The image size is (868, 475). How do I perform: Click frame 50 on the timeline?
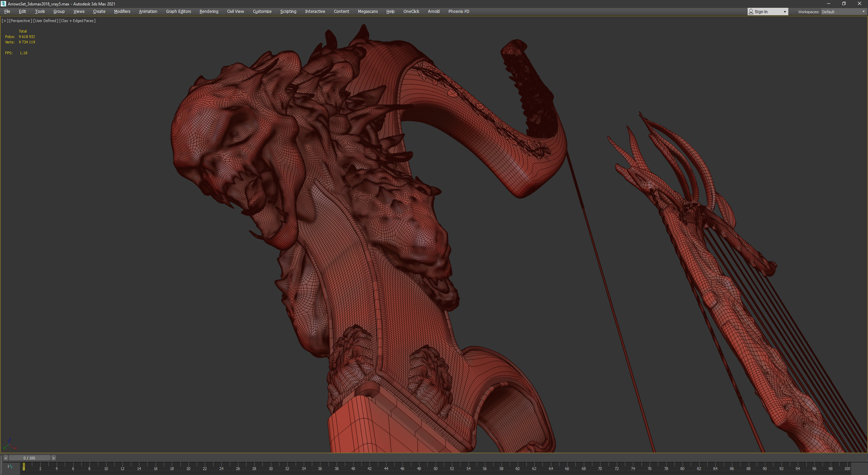(x=435, y=468)
